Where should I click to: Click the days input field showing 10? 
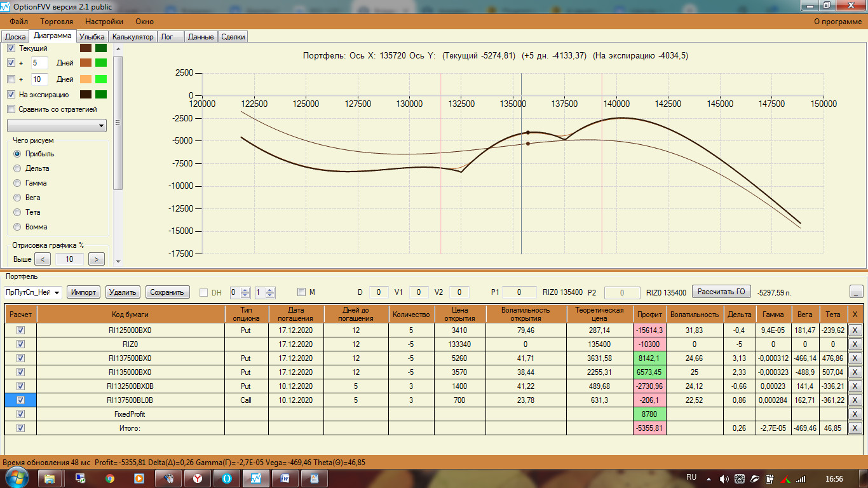[40, 79]
